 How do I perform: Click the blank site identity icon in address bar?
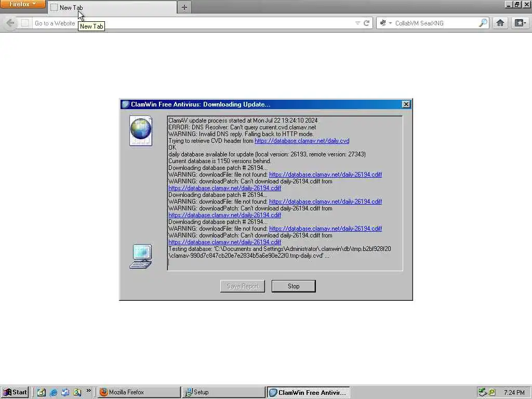pyautogui.click(x=25, y=23)
